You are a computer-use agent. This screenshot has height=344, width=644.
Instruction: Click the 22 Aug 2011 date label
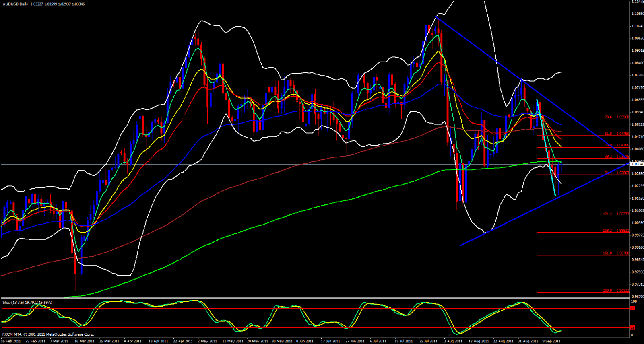(503, 341)
